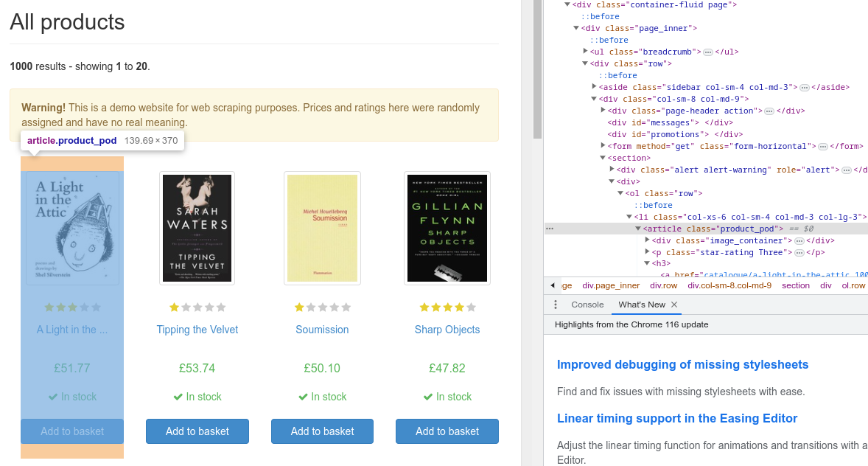Collapse the article.product_pod tree node
Viewport: 868px width, 466px height.
(x=638, y=228)
